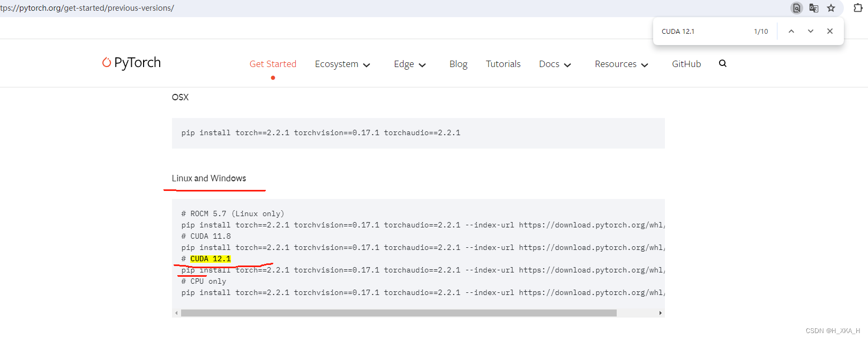
Task: Click the page URL in address bar
Action: coord(87,8)
